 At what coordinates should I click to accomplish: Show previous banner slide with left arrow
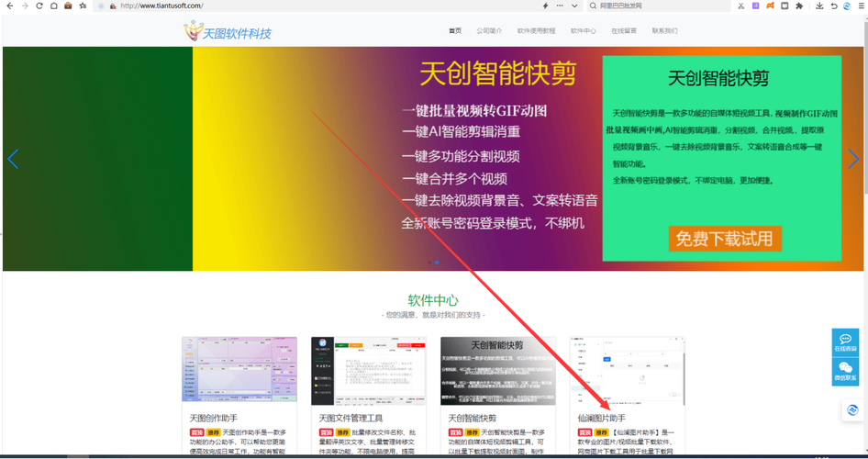[x=13, y=159]
